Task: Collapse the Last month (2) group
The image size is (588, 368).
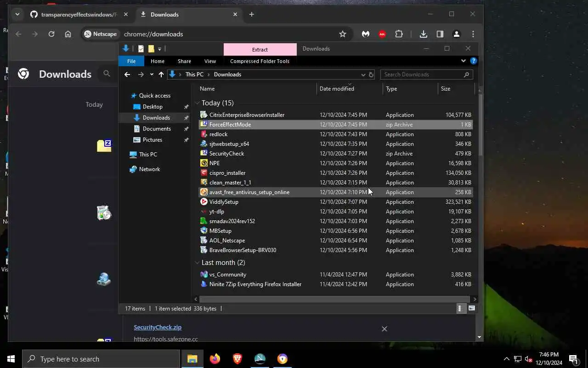Action: click(197, 263)
